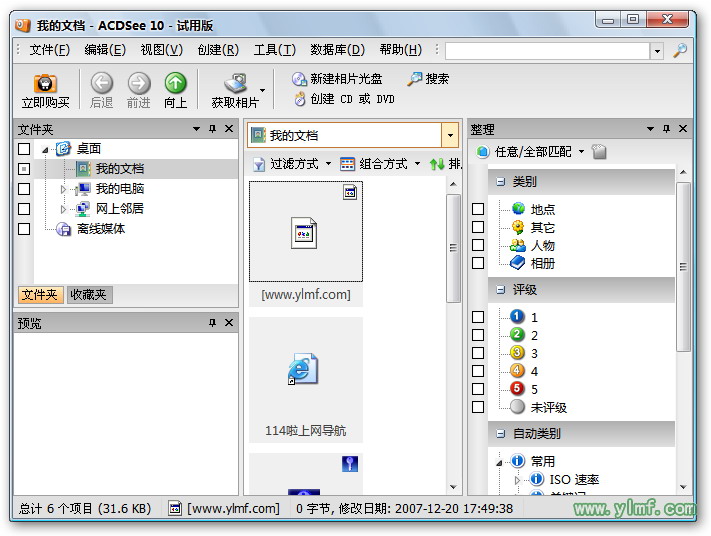711x536 pixels.
Task: Click the 排序 sort arrows icon
Action: click(437, 164)
